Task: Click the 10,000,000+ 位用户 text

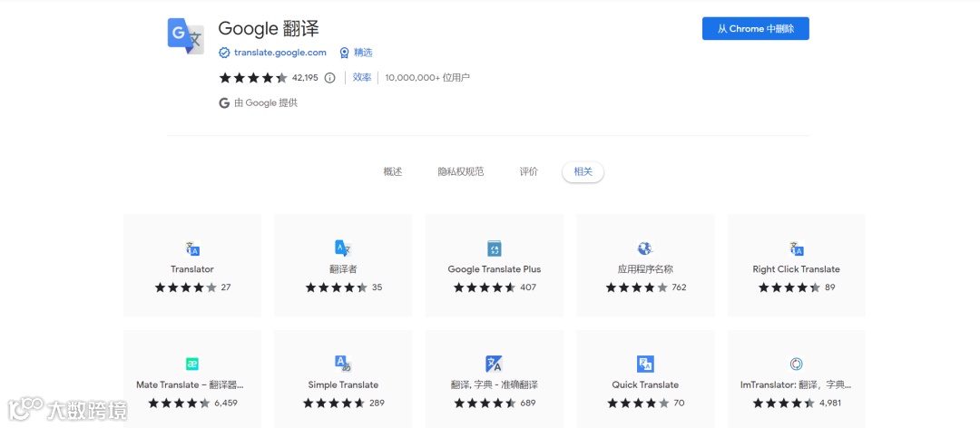Action: 427,77
